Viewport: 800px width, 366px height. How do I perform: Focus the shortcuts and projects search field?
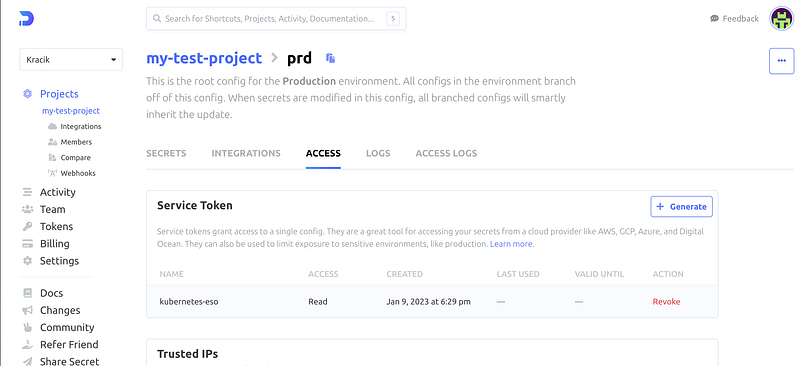276,19
